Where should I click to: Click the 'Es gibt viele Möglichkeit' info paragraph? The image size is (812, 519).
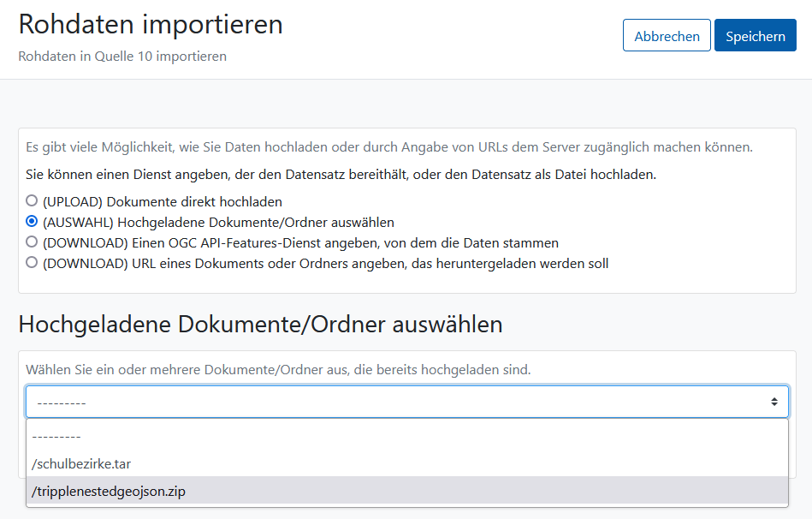(x=389, y=147)
